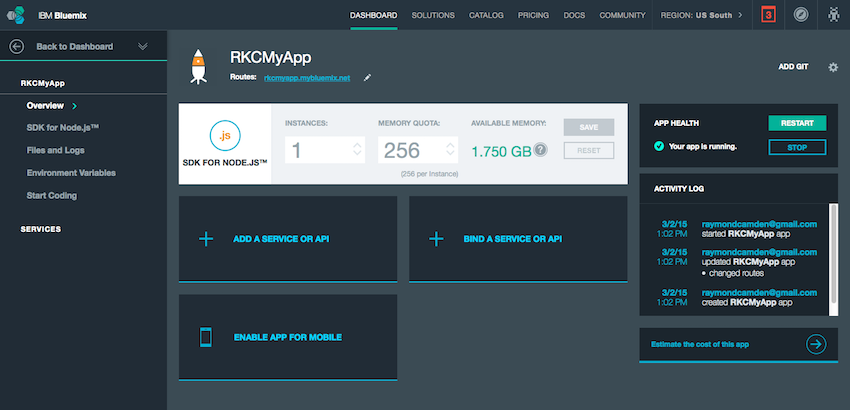The width and height of the screenshot is (850, 410).
Task: Click Estimate the cost of this app
Action: coord(700,344)
